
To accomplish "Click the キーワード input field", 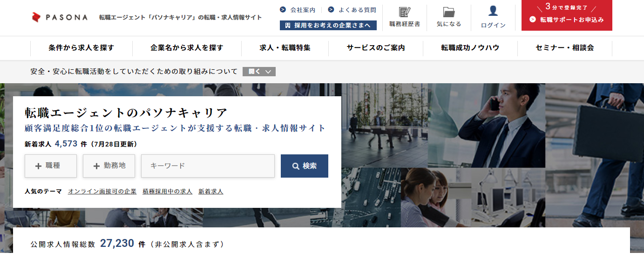I will (x=208, y=166).
